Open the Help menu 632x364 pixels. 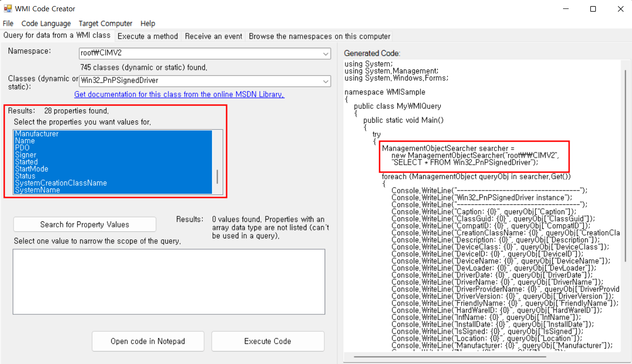[148, 23]
